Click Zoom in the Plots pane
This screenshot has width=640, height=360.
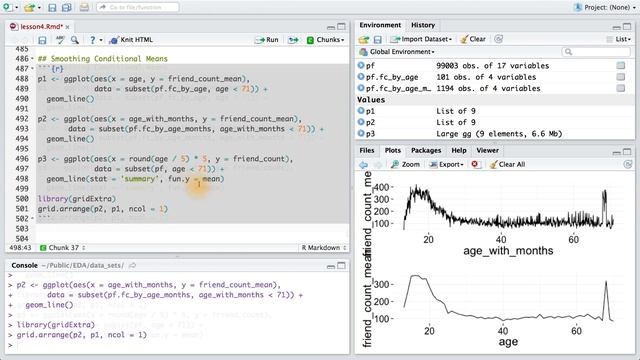[x=405, y=164]
